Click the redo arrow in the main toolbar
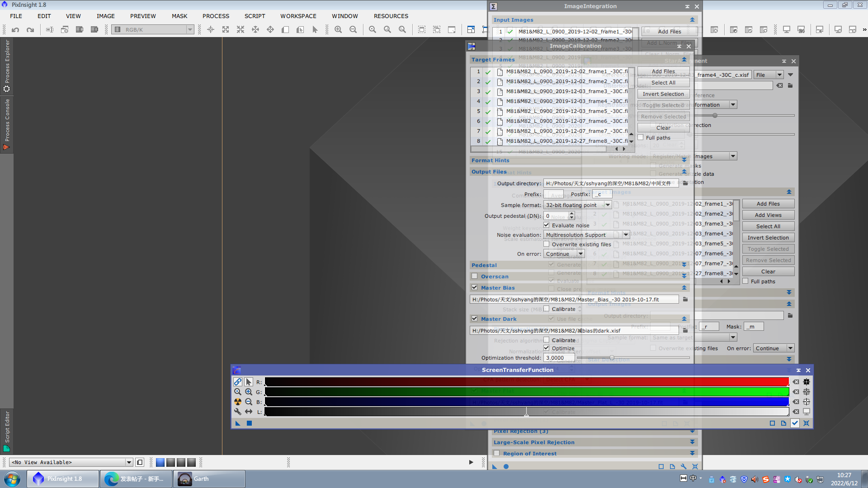 tap(30, 30)
